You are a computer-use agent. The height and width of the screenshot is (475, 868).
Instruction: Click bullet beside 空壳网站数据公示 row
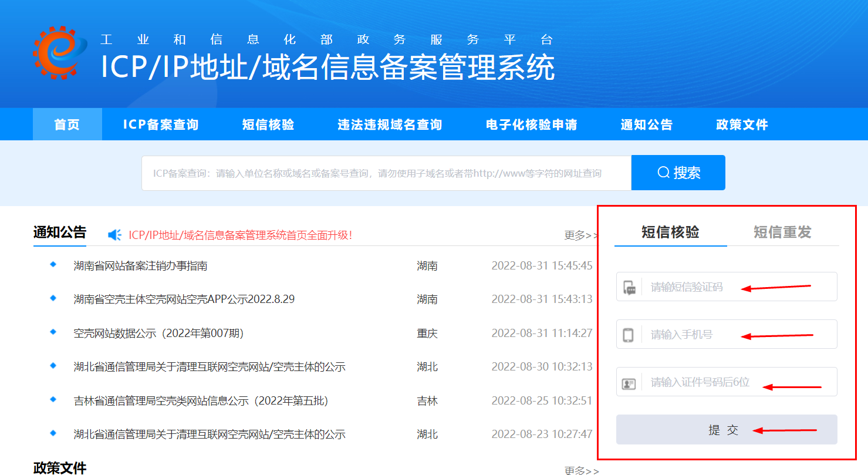click(53, 332)
